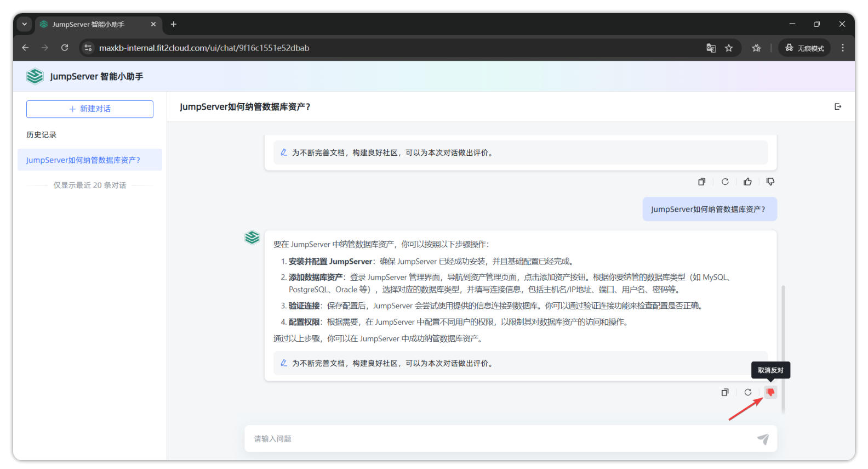Click the user question bubble JumpServer如何纳管数据库资产？
This screenshot has width=868, height=469.
710,209
